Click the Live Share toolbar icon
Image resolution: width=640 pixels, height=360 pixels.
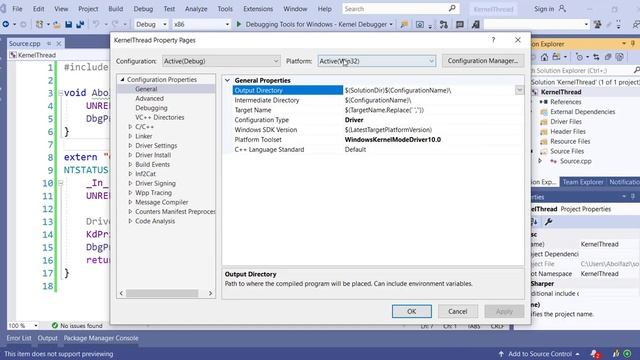(x=636, y=24)
